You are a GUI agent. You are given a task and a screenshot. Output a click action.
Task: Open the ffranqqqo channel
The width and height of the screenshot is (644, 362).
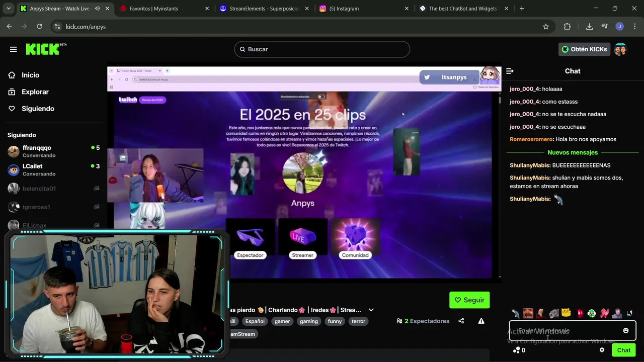pyautogui.click(x=53, y=151)
